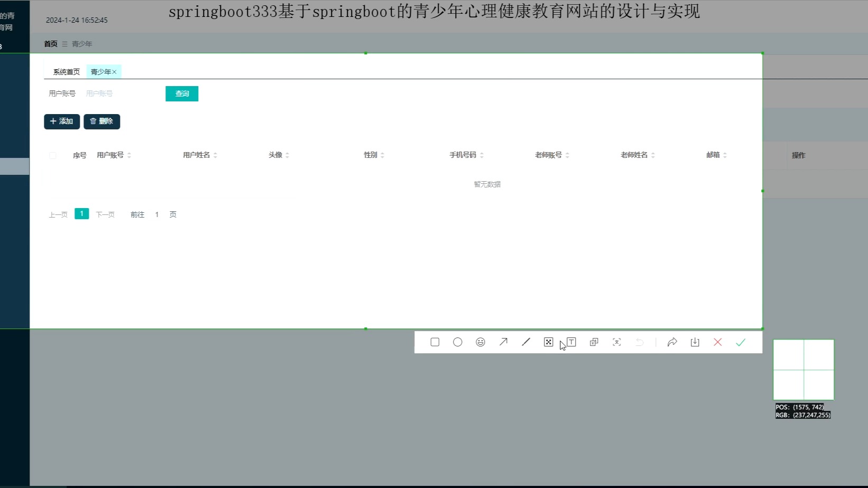
Task: Click the 首页 breadcrumb link
Action: click(51, 44)
